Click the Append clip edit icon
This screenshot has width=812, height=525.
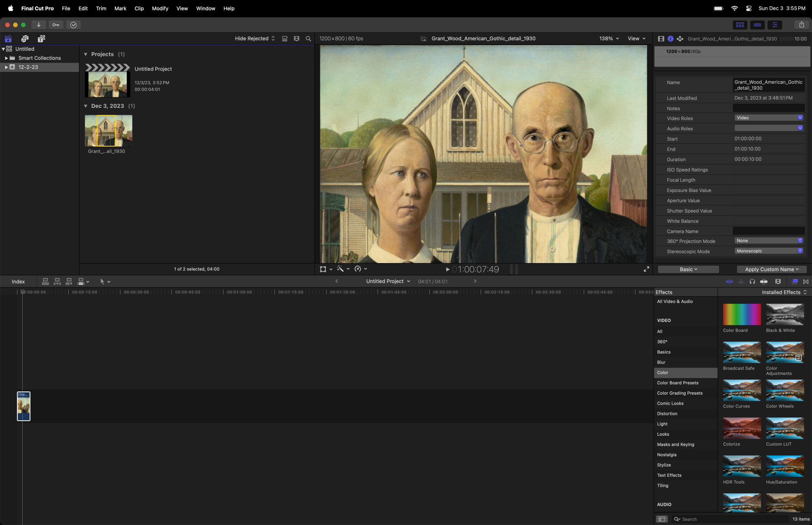tap(69, 281)
